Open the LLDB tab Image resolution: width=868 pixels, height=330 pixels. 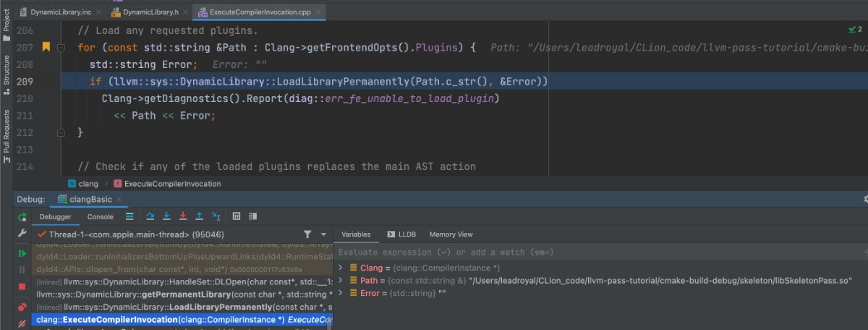[402, 234]
